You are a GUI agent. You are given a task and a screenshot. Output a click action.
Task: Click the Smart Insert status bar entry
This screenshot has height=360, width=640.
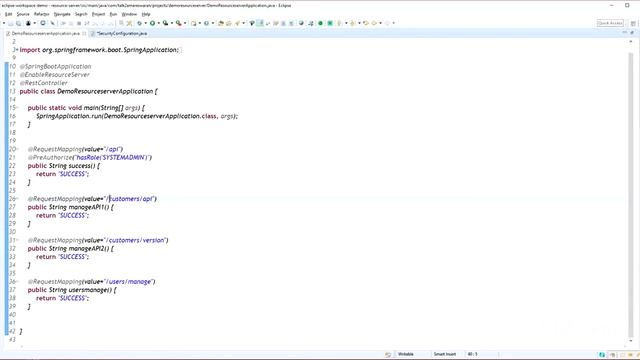coord(444,354)
